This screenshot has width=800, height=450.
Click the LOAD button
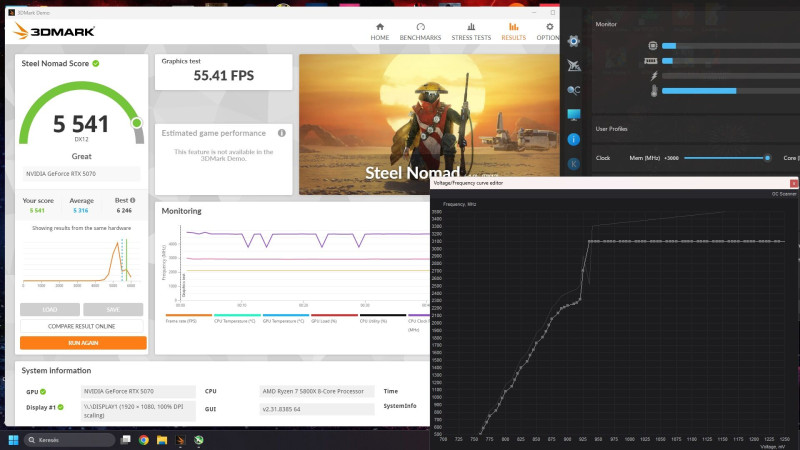pyautogui.click(x=49, y=310)
